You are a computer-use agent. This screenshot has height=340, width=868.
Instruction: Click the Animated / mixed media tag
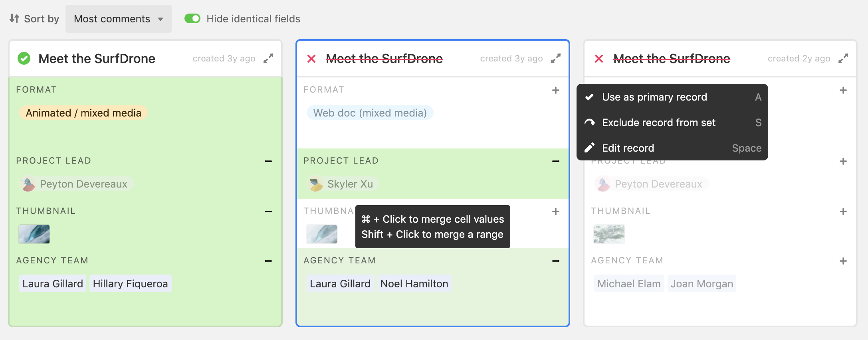pyautogui.click(x=83, y=113)
